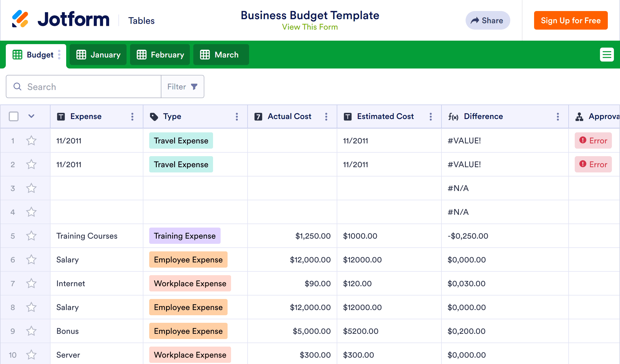
Task: Open Estimated Cost column options dots
Action: (x=431, y=117)
